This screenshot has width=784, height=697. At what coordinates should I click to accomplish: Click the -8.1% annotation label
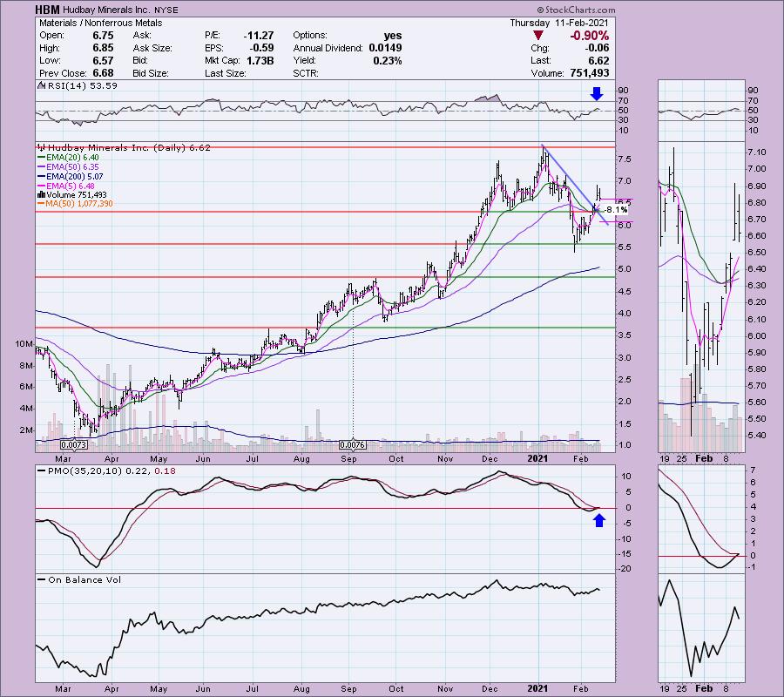pos(616,210)
